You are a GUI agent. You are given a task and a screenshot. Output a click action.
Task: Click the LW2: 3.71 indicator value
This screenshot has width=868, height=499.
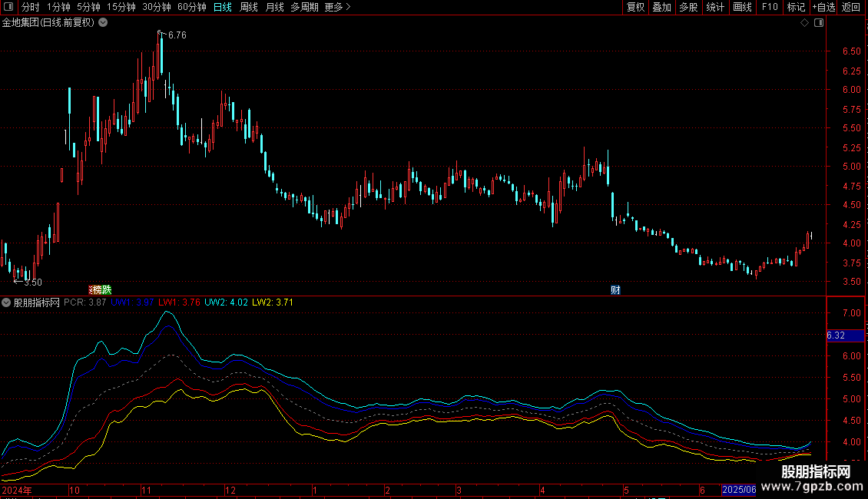pos(273,302)
